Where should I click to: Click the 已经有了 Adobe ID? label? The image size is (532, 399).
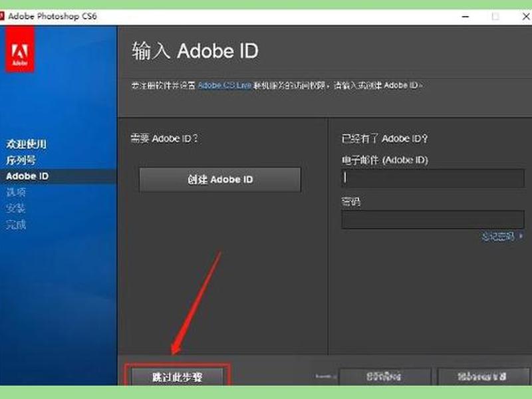(x=384, y=138)
